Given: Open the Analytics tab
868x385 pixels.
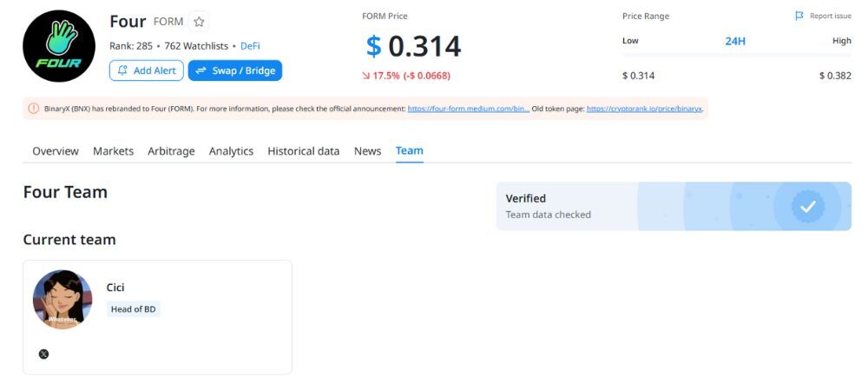Looking at the screenshot, I should point(231,151).
